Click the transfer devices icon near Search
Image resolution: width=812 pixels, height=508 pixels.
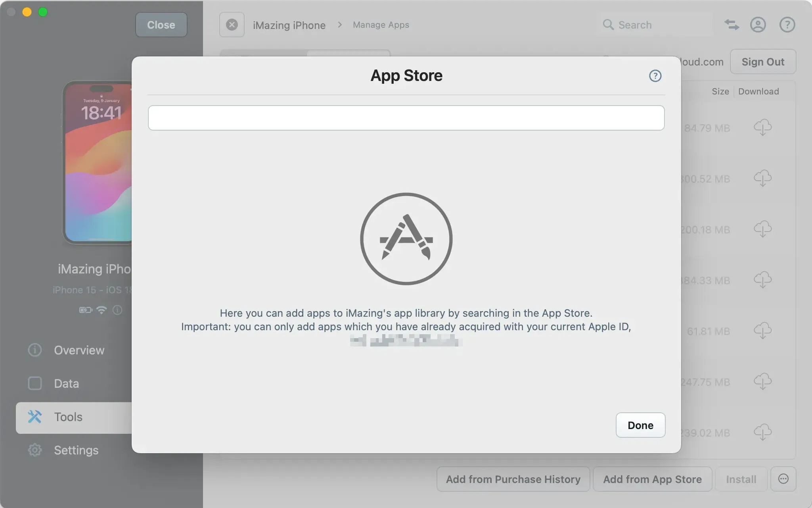click(x=731, y=25)
